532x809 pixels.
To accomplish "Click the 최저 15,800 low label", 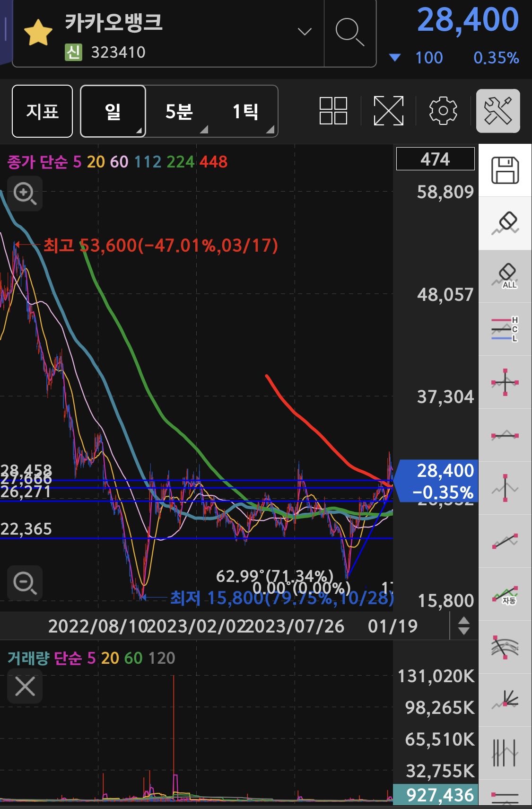I will [282, 598].
